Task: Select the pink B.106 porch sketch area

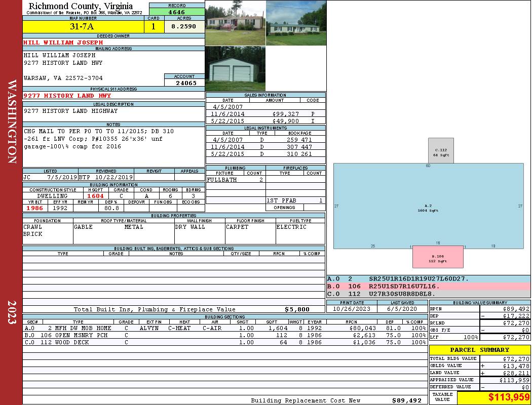Action: [x=438, y=257]
